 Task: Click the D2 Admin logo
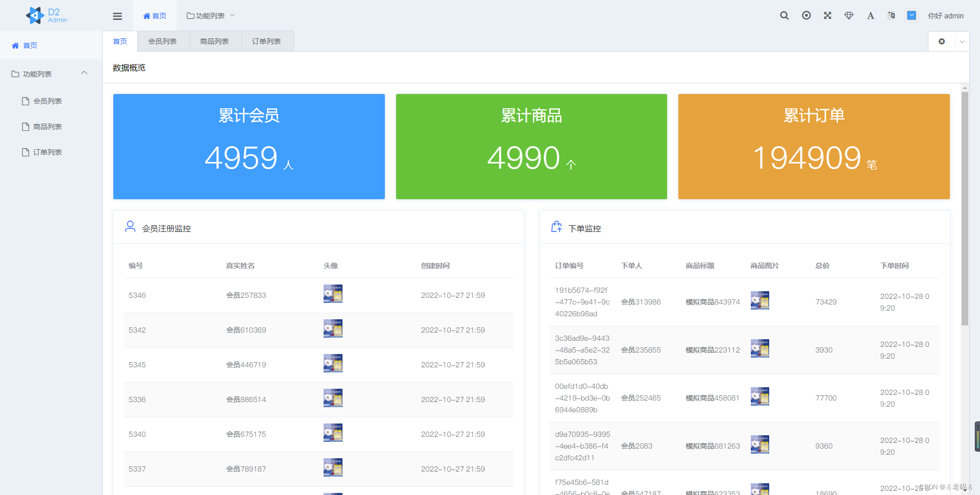point(46,15)
